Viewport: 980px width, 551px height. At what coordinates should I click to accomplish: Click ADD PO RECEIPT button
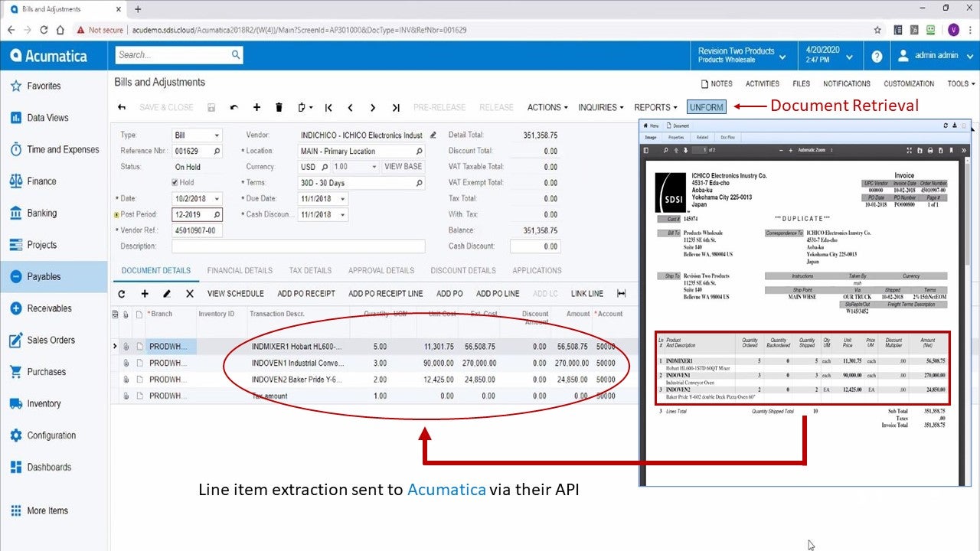[x=306, y=294]
